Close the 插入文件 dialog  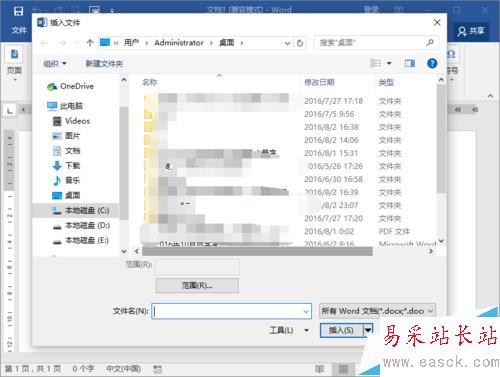point(437,22)
